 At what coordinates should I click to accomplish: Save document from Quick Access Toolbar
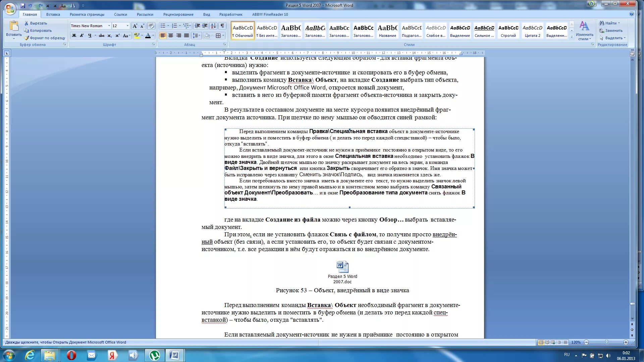tap(23, 6)
